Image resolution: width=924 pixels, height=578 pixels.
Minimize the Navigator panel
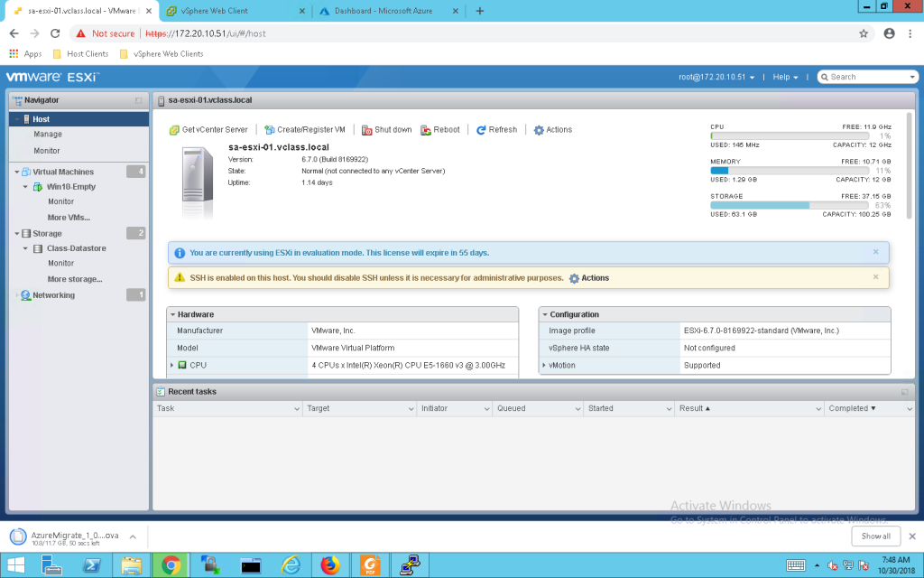[138, 100]
